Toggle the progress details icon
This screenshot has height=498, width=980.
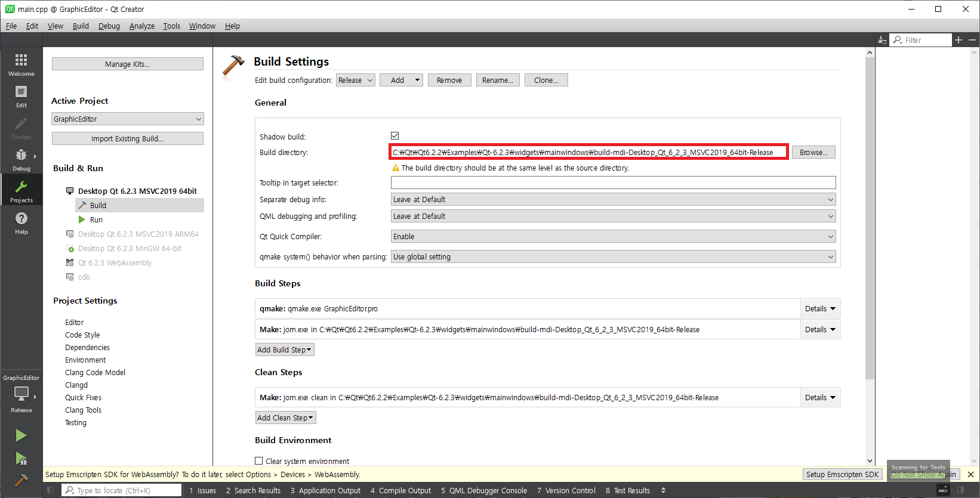[943, 490]
